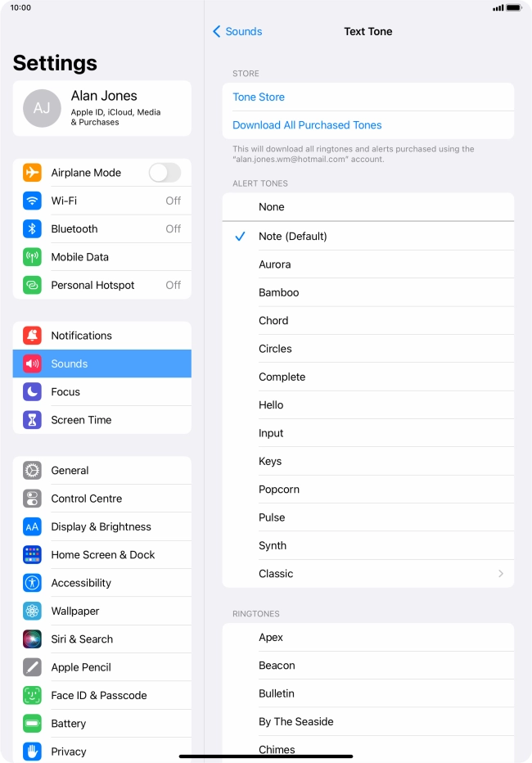
Task: Tap the Siri & Search icon
Action: point(32,639)
